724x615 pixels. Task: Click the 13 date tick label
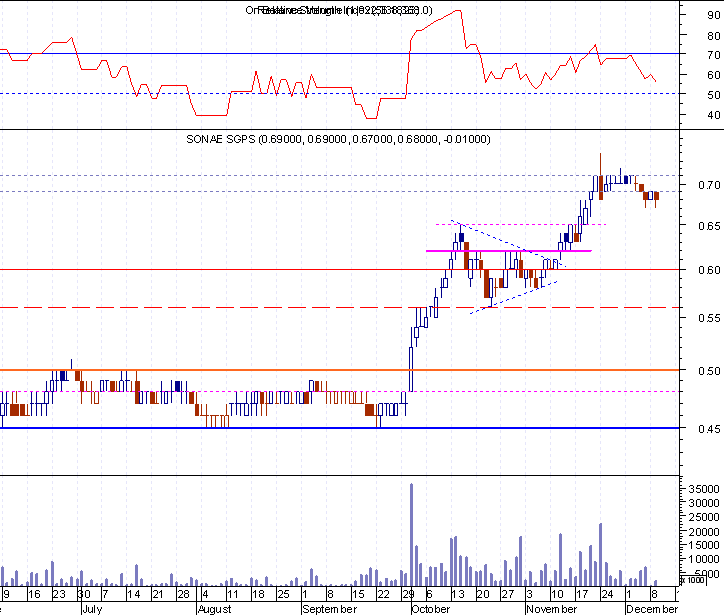click(458, 594)
